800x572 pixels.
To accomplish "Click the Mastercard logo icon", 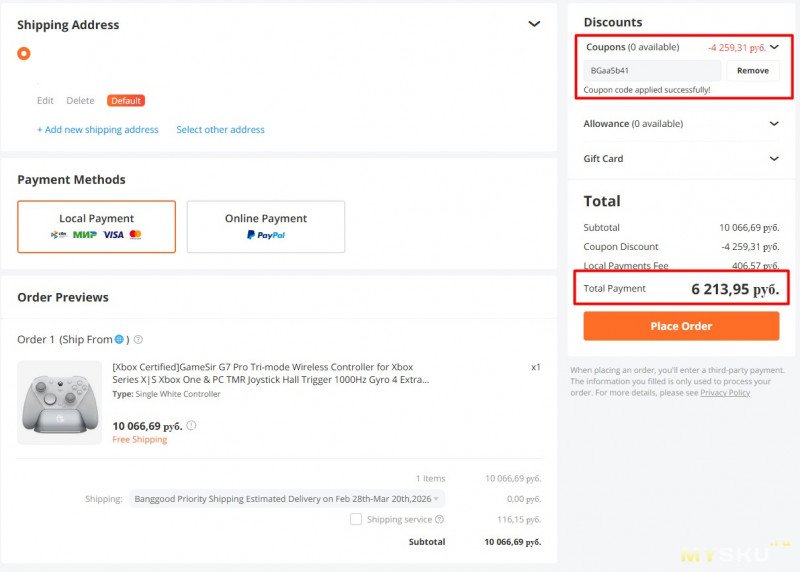I will tap(136, 235).
